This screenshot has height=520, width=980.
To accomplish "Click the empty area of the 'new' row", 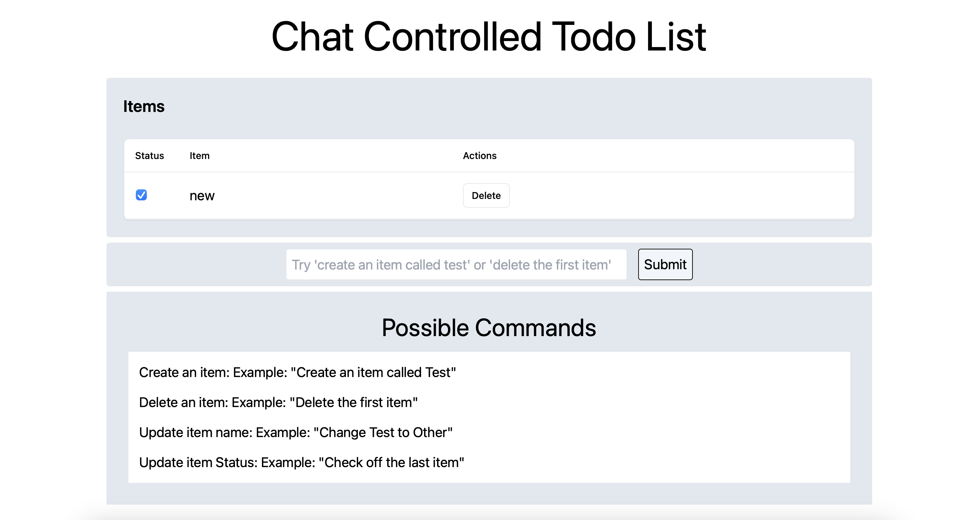I will [681, 196].
